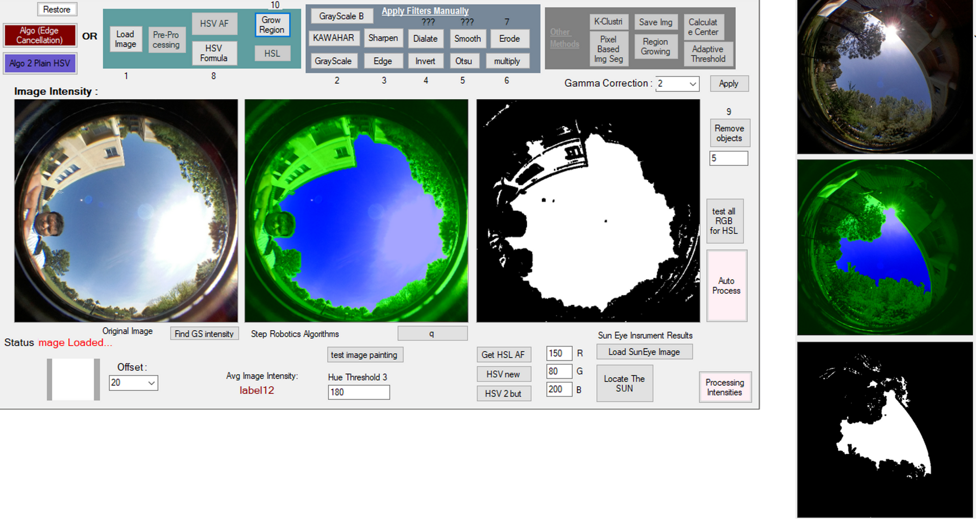The width and height of the screenshot is (980, 522).
Task: Open the Other Methods link
Action: pos(564,38)
